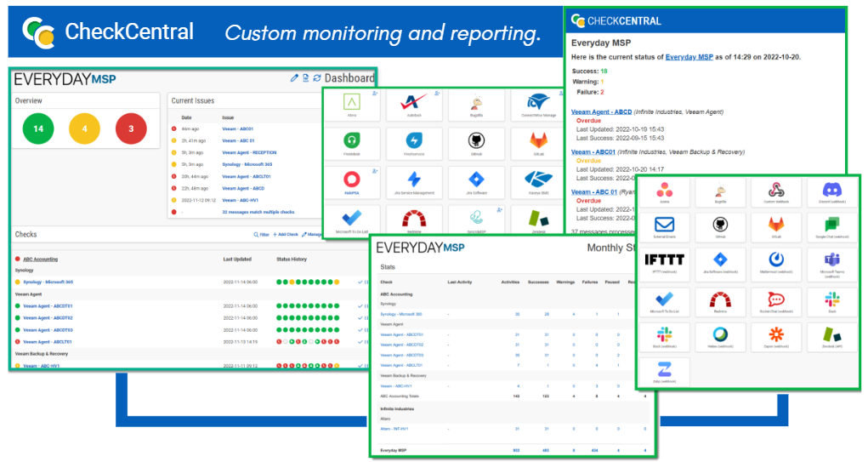Open Veeam Agent - ABCDT02 in Checks list
Image resolution: width=868 pixels, height=462 pixels.
(x=48, y=318)
